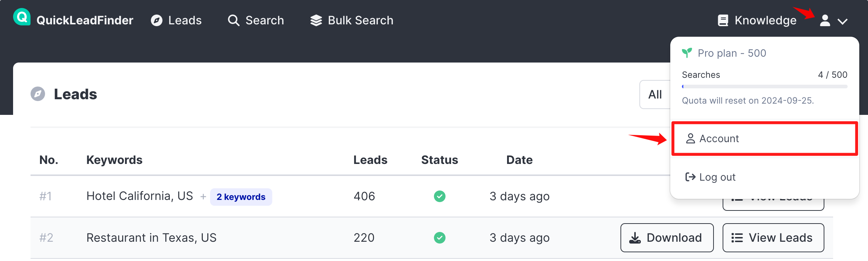This screenshot has height=261, width=868.
Task: Open the All filter dropdown
Action: 655,95
